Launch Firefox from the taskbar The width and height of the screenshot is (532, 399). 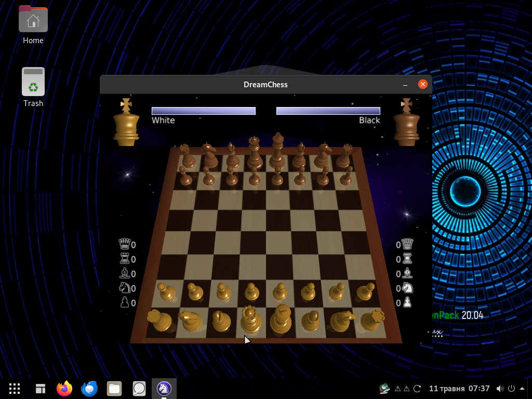tap(64, 389)
